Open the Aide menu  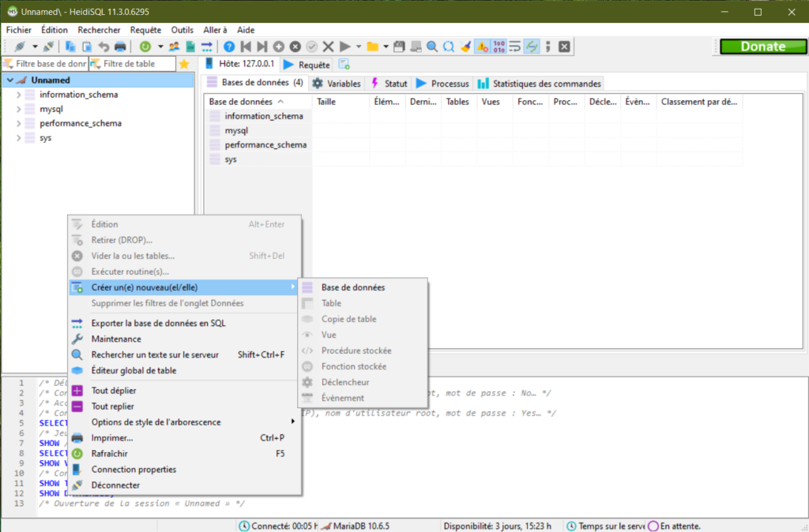[246, 30]
